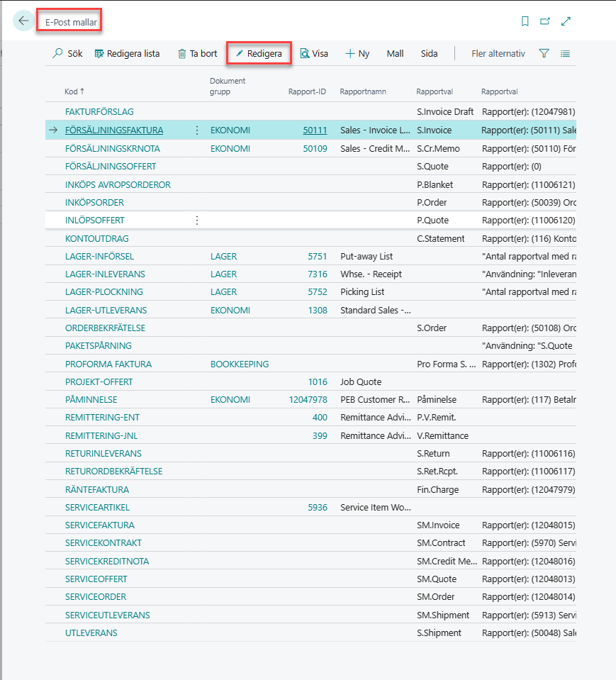
Task: Open PAKETSPÅRNING template
Action: 99,345
